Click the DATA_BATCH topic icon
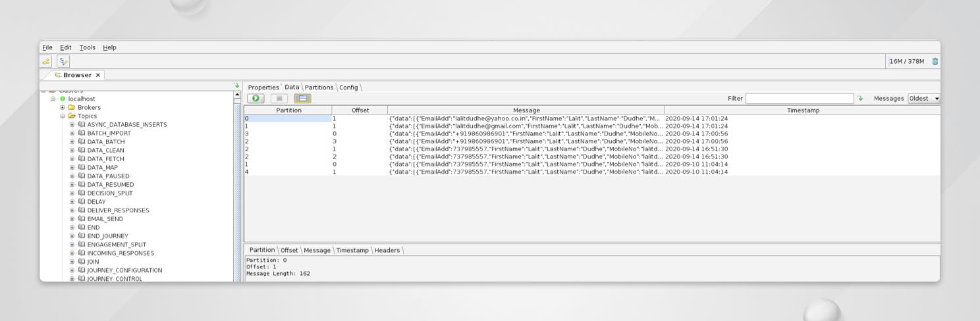Viewport: 980px width, 321px height. click(82, 141)
